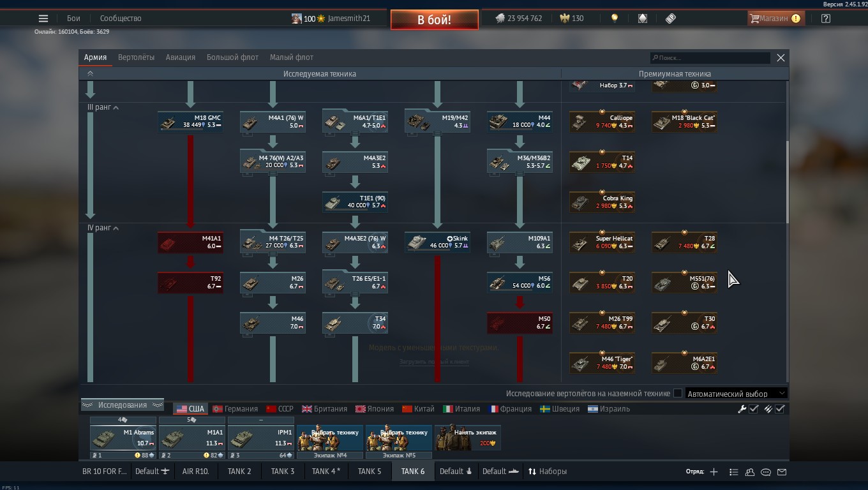Image resolution: width=868 pixels, height=490 pixels.
Task: Select the Skink vehicle card
Action: (x=437, y=242)
